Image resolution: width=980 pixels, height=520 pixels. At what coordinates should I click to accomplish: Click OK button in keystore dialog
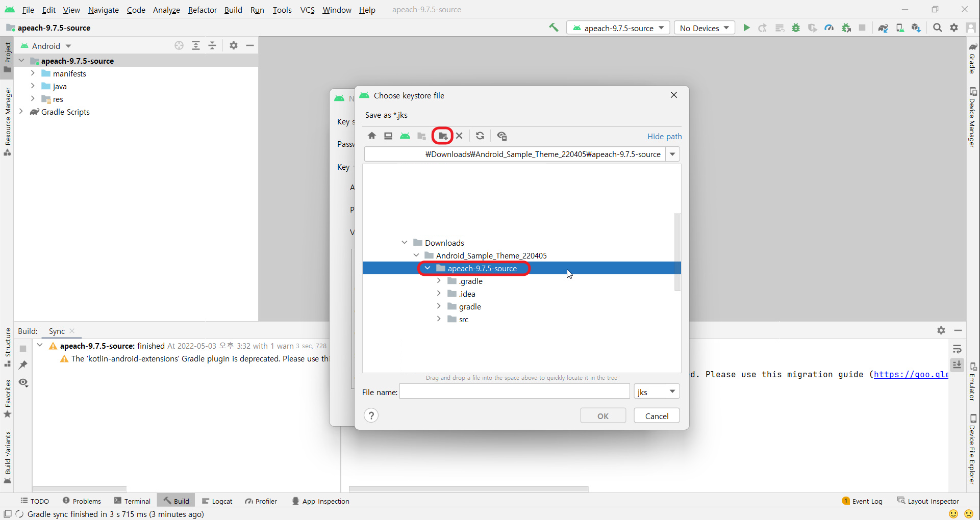coord(603,415)
